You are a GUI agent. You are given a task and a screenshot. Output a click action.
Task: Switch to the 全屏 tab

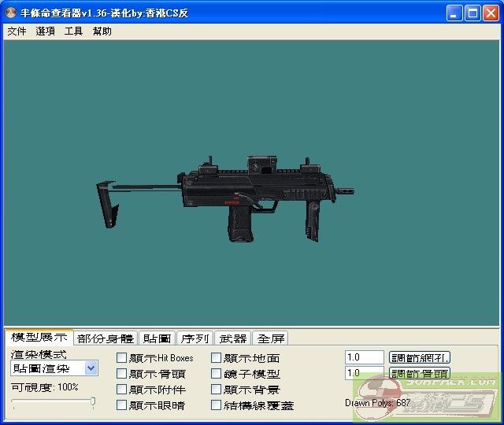tap(271, 338)
